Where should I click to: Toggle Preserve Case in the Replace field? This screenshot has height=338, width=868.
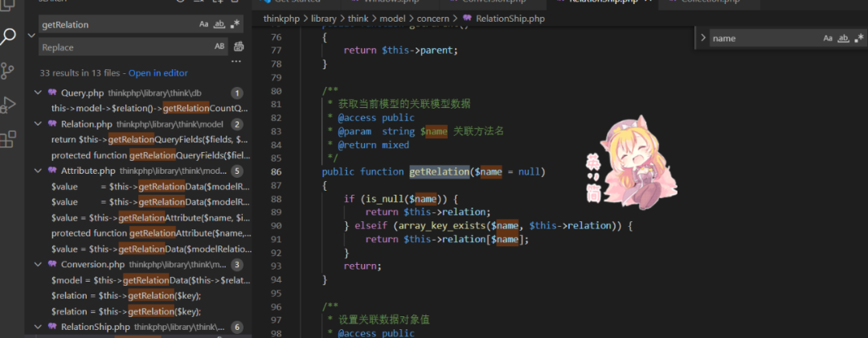(x=219, y=47)
